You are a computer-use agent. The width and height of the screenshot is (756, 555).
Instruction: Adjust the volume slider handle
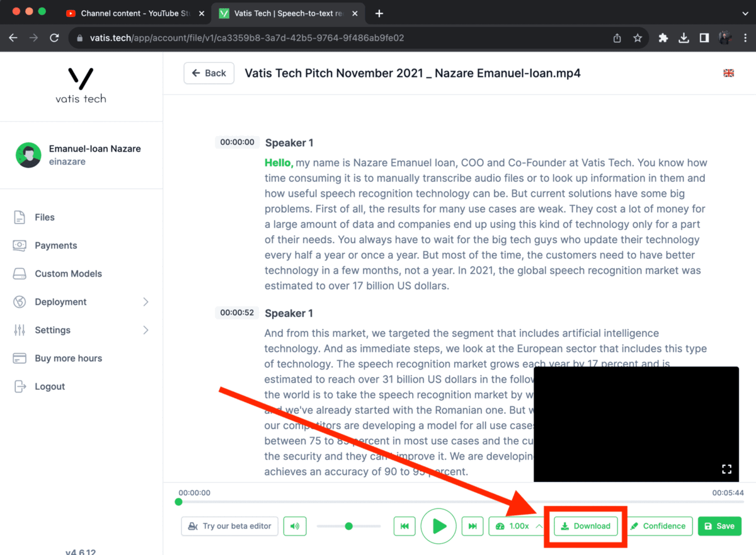(348, 526)
